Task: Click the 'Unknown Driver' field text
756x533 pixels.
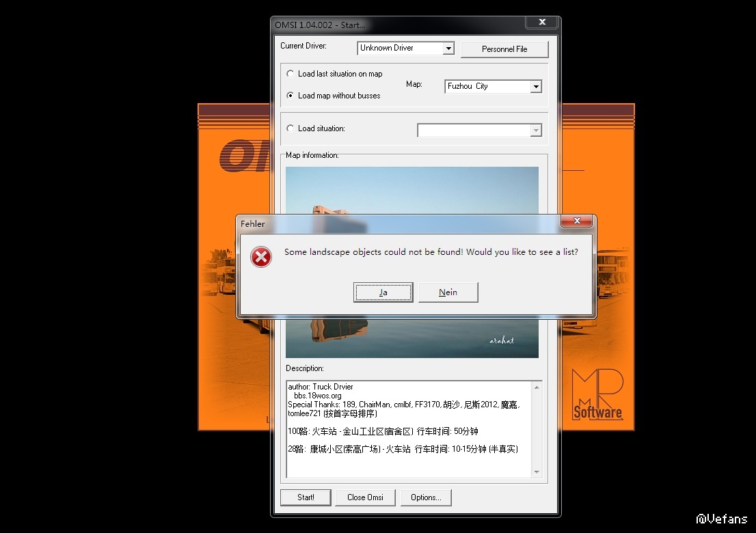Action: 387,49
